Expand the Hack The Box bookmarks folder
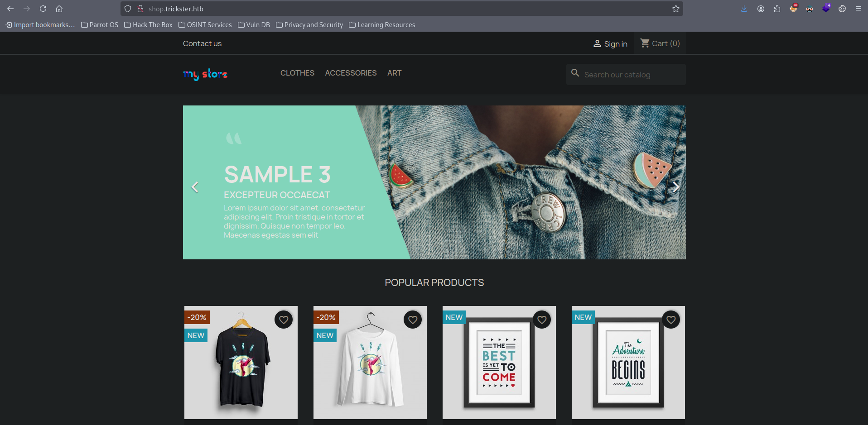The height and width of the screenshot is (425, 868). [x=148, y=25]
